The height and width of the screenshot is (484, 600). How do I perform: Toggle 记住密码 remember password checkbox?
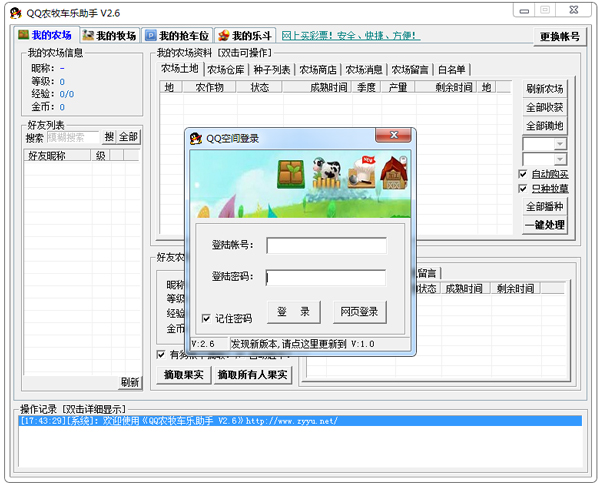[x=206, y=318]
